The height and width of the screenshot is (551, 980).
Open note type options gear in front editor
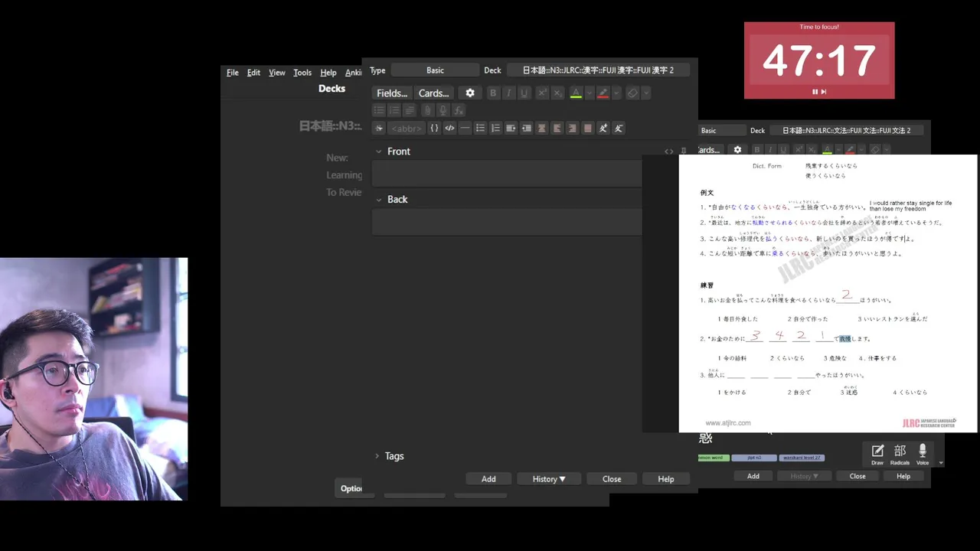[x=470, y=93]
